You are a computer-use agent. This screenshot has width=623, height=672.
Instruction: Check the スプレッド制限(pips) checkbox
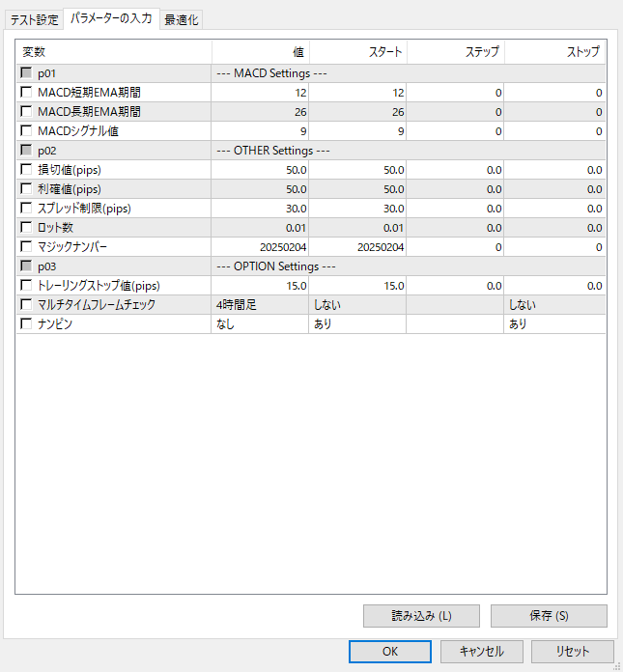[26, 209]
